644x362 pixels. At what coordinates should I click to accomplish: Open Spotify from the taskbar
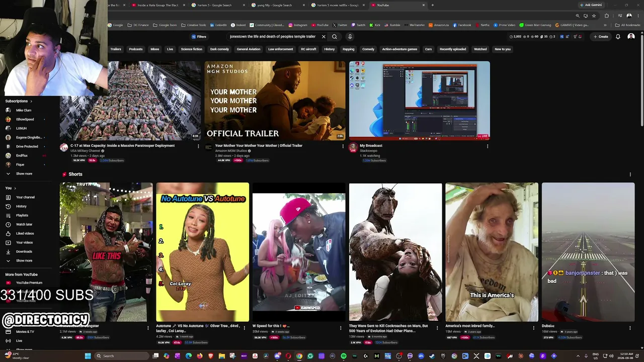click(x=344, y=356)
